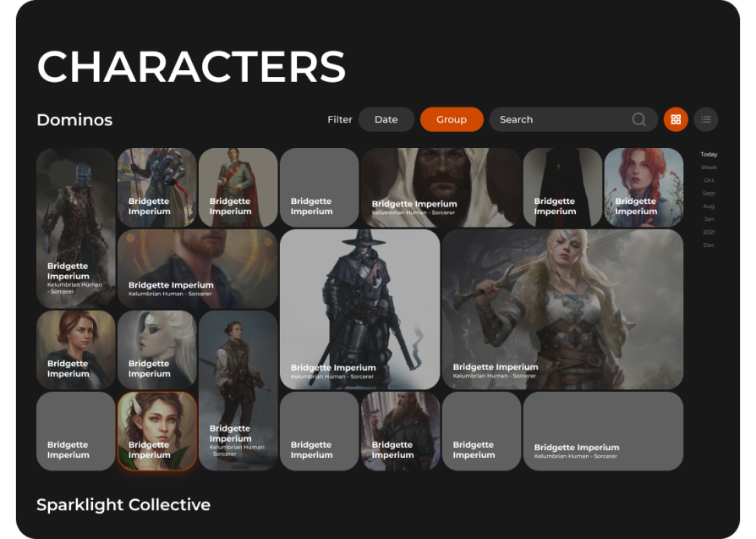The height and width of the screenshot is (539, 756).
Task: Select Dec in date timeline
Action: point(709,245)
